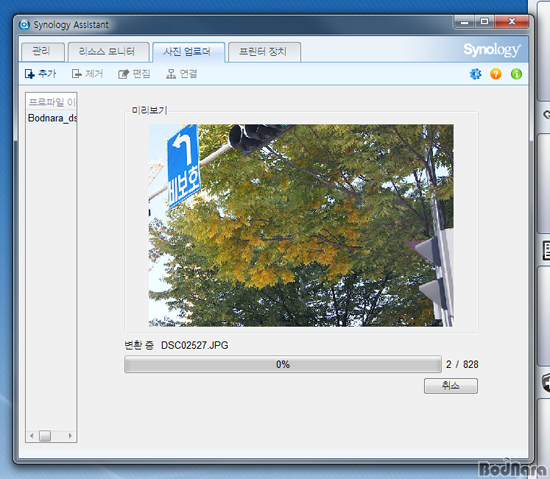Open help via orange question mark icon
This screenshot has width=550, height=479.
496,74
